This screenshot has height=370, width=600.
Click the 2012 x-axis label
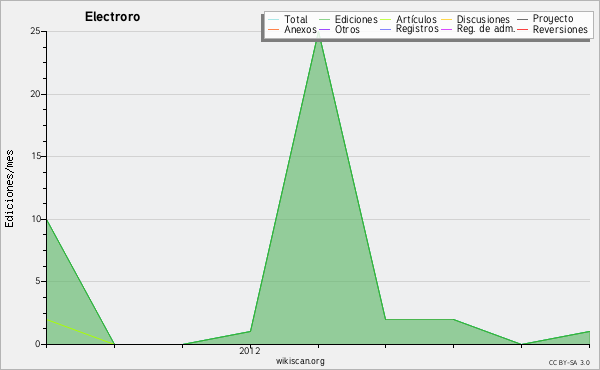pyautogui.click(x=249, y=350)
